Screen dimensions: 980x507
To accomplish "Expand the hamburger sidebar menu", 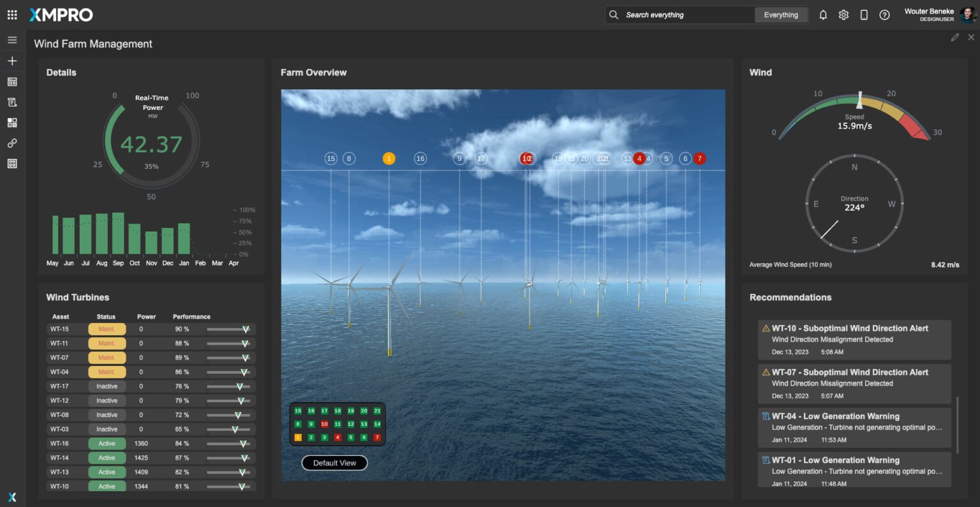I will [x=12, y=40].
